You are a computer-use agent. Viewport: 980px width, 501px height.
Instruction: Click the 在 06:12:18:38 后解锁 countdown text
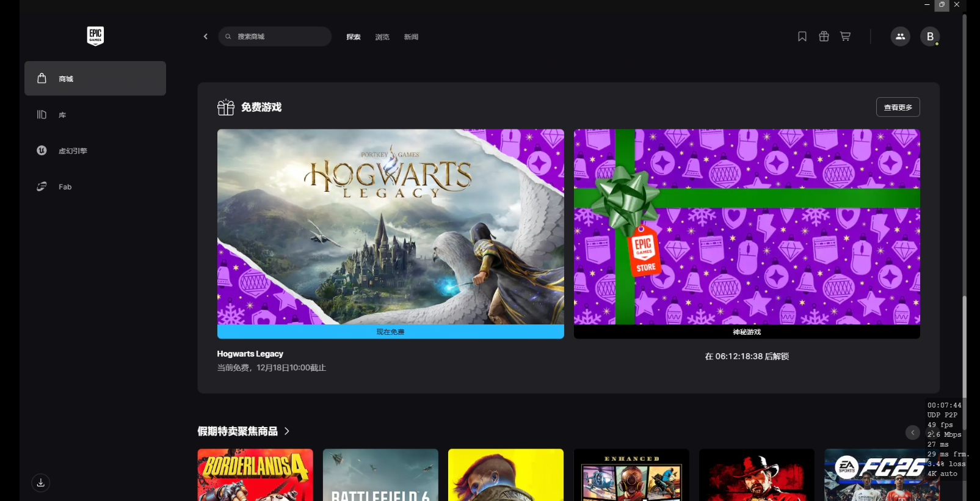pyautogui.click(x=747, y=356)
